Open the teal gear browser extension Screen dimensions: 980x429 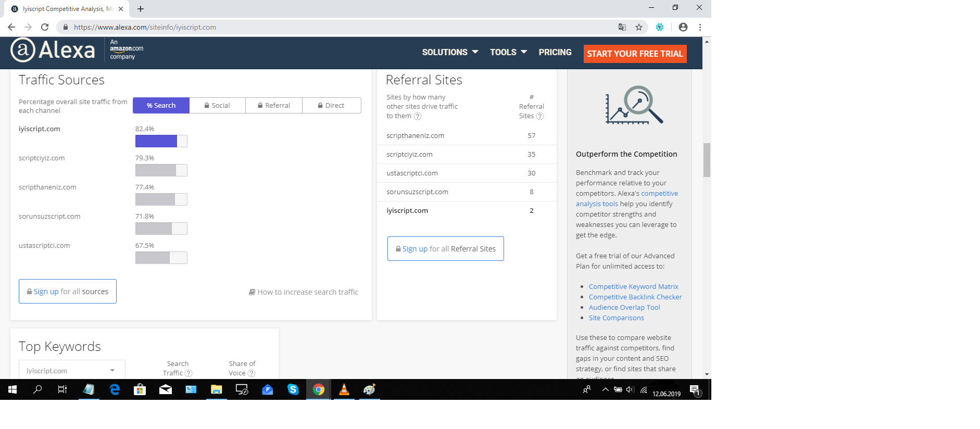pyautogui.click(x=660, y=27)
